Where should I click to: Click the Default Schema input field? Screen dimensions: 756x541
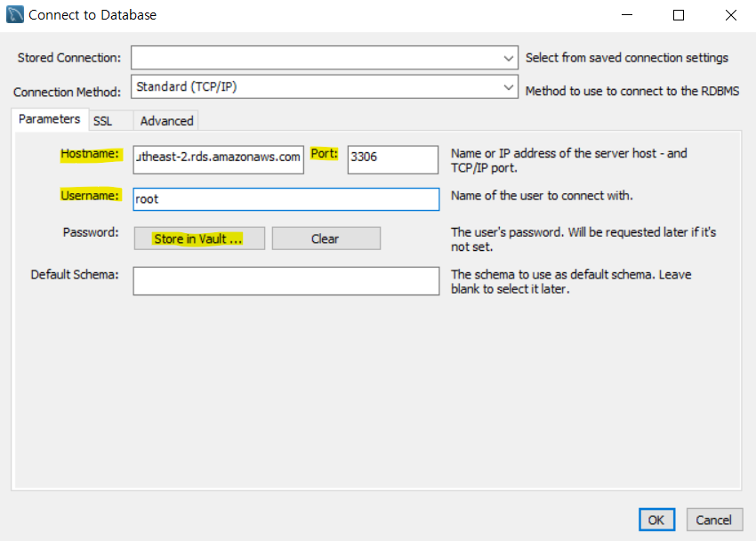(286, 281)
